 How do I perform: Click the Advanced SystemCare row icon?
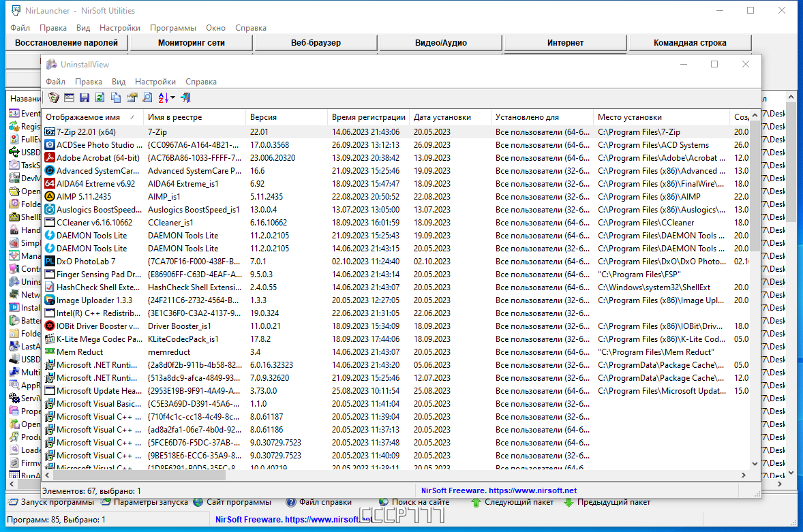click(x=50, y=171)
